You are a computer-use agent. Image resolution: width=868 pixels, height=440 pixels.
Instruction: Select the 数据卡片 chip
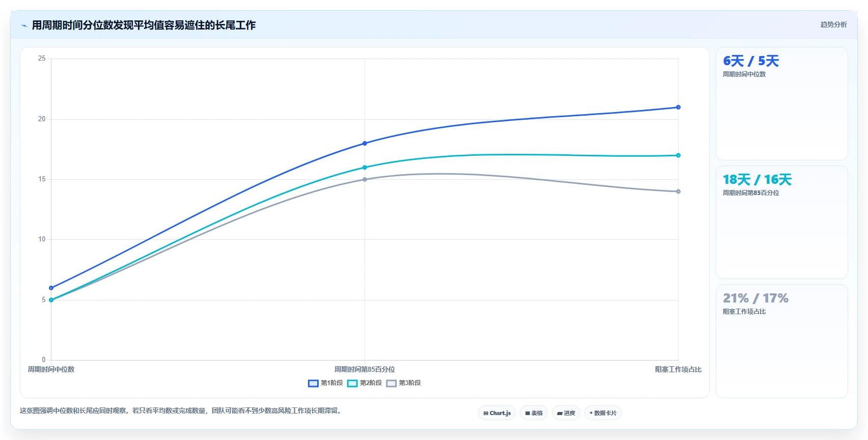tap(603, 413)
